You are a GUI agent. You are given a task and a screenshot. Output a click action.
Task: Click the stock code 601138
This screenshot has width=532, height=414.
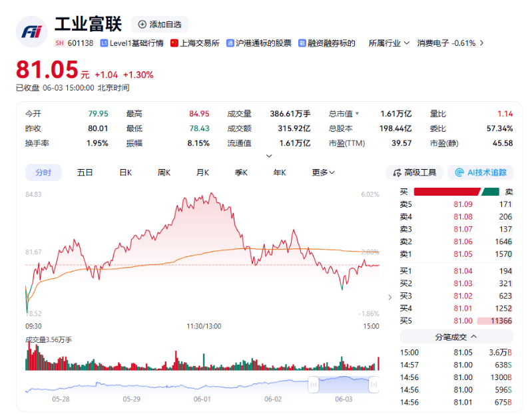pos(81,43)
